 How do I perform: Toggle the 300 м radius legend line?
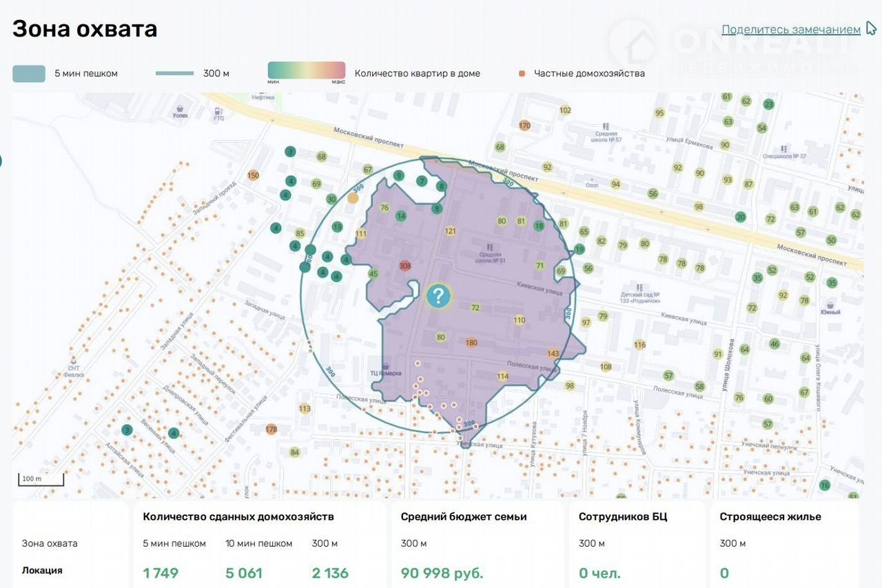click(174, 74)
